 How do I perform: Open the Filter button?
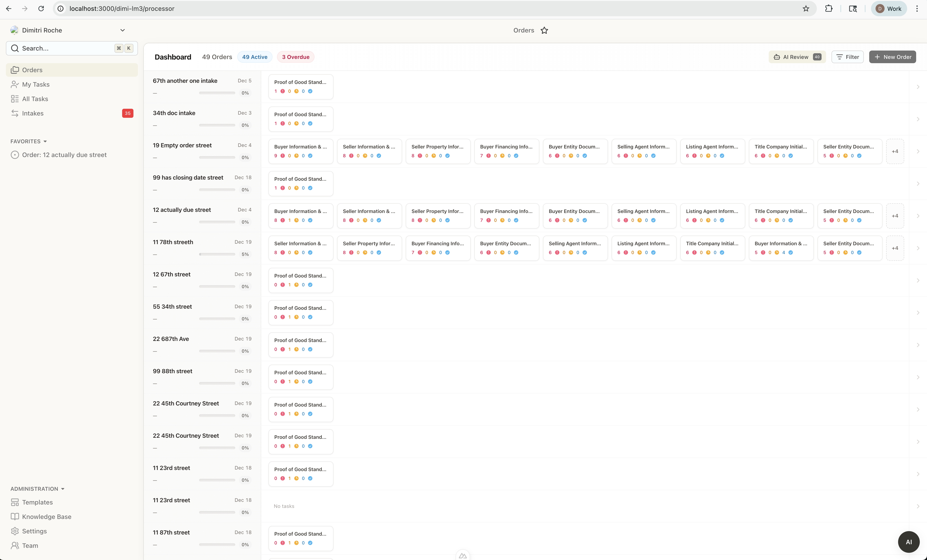[847, 57]
